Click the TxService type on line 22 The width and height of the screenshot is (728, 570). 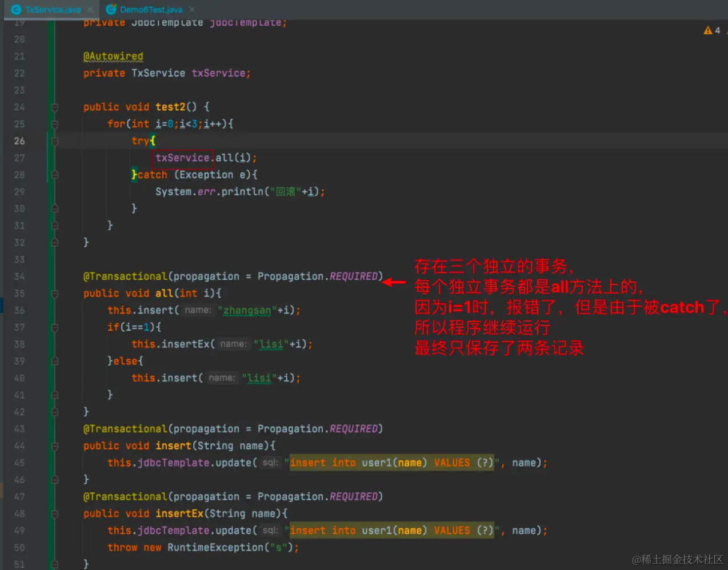click(x=158, y=73)
